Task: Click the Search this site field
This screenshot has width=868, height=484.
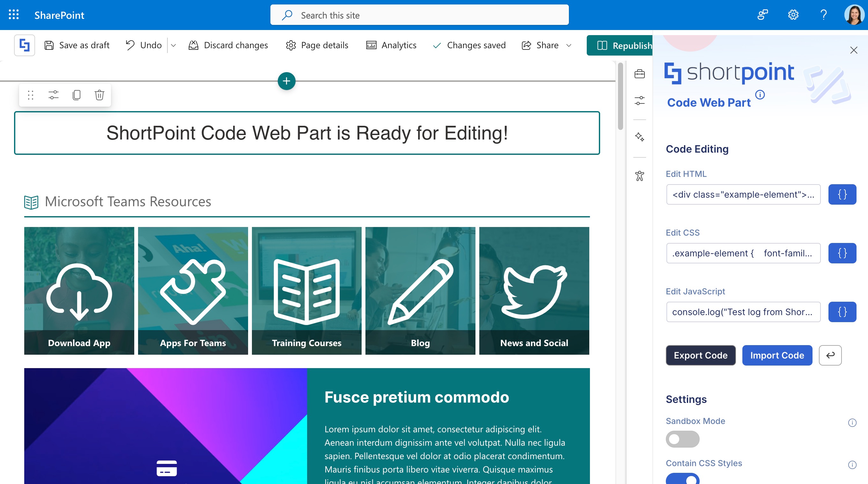Action: (419, 15)
